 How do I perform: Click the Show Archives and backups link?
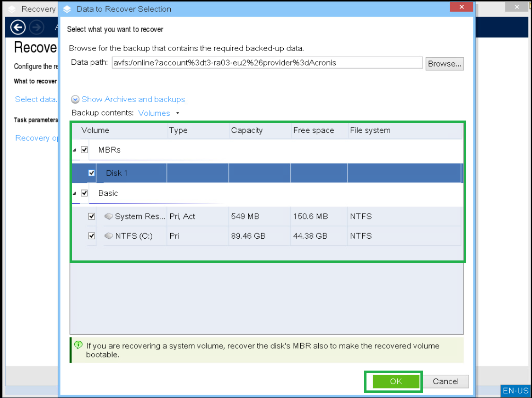133,99
